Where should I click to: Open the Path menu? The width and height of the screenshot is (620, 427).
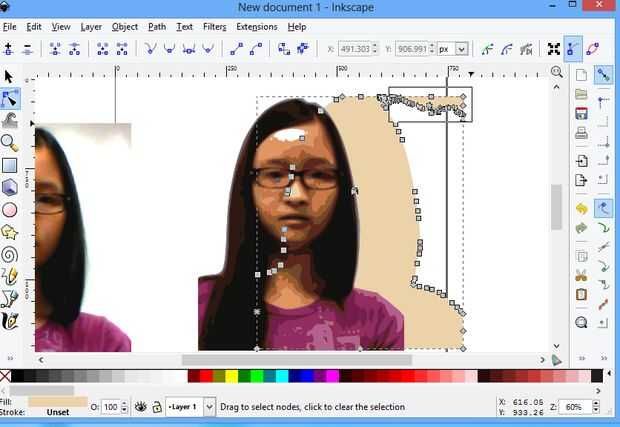pos(157,27)
